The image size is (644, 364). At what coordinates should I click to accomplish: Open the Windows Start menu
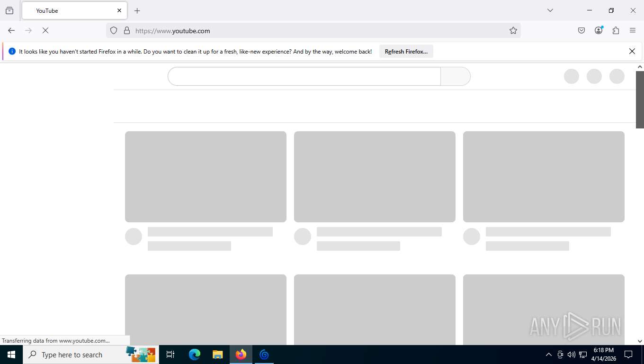pyautogui.click(x=11, y=355)
